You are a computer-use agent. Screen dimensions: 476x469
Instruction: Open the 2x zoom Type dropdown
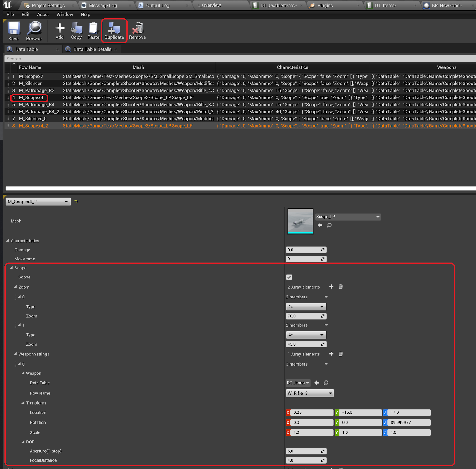[306, 306]
